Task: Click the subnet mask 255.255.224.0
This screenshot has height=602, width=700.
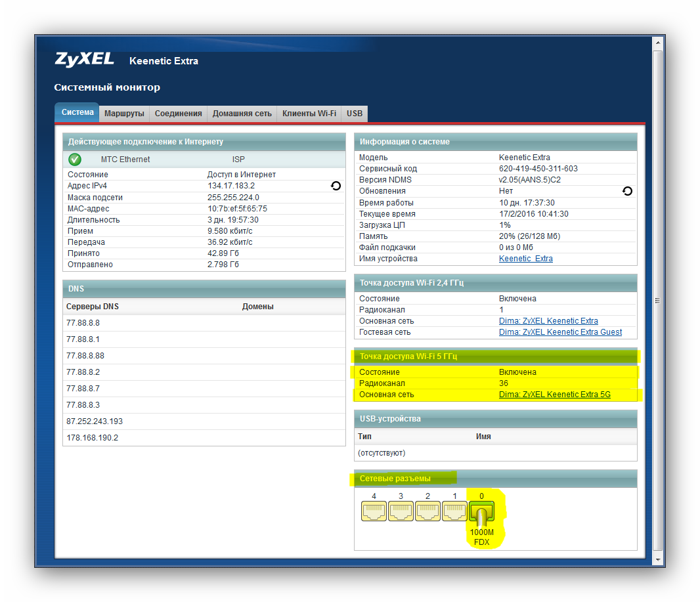Action: pyautogui.click(x=233, y=197)
